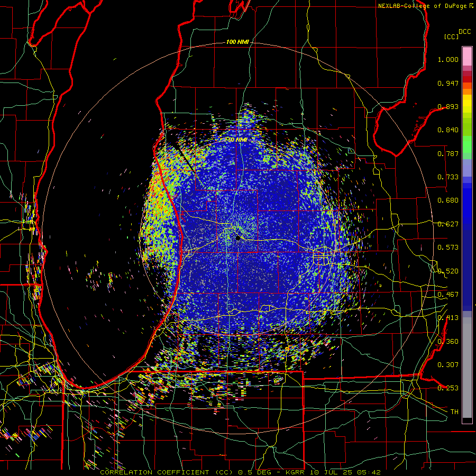This screenshot has width=476, height=476.
Task: Select the 0.573 scale value
Action: click(448, 248)
